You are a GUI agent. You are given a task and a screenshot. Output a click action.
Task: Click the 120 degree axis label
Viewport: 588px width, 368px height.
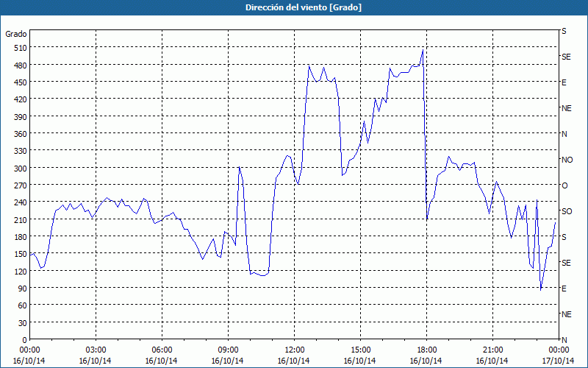[21, 272]
